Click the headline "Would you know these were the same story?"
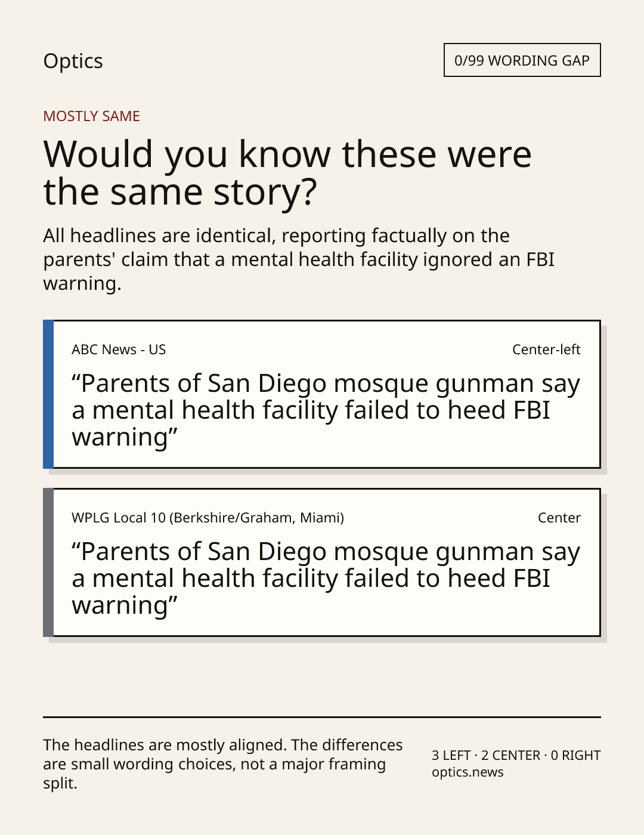Image resolution: width=644 pixels, height=835 pixels. [x=287, y=172]
